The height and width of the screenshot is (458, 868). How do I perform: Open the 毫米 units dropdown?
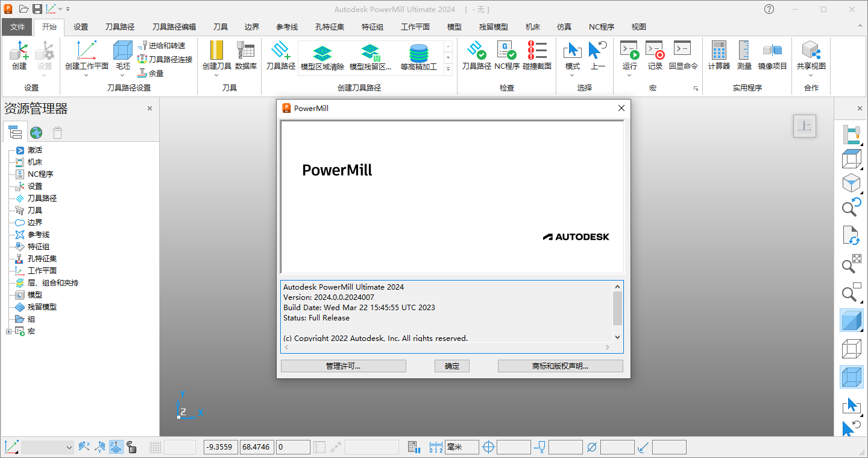tap(461, 447)
